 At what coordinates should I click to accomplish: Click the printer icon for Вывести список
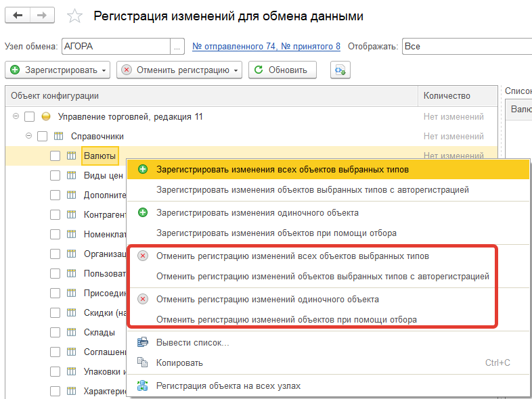pyautogui.click(x=142, y=342)
